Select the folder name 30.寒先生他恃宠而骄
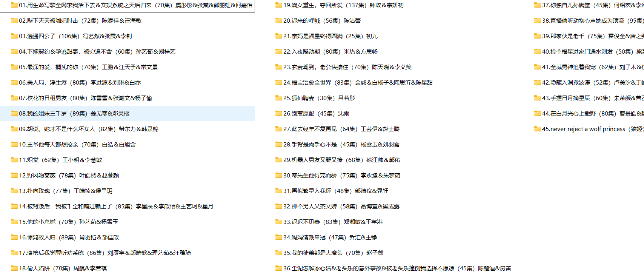This screenshot has width=644, height=276. pos(310,175)
